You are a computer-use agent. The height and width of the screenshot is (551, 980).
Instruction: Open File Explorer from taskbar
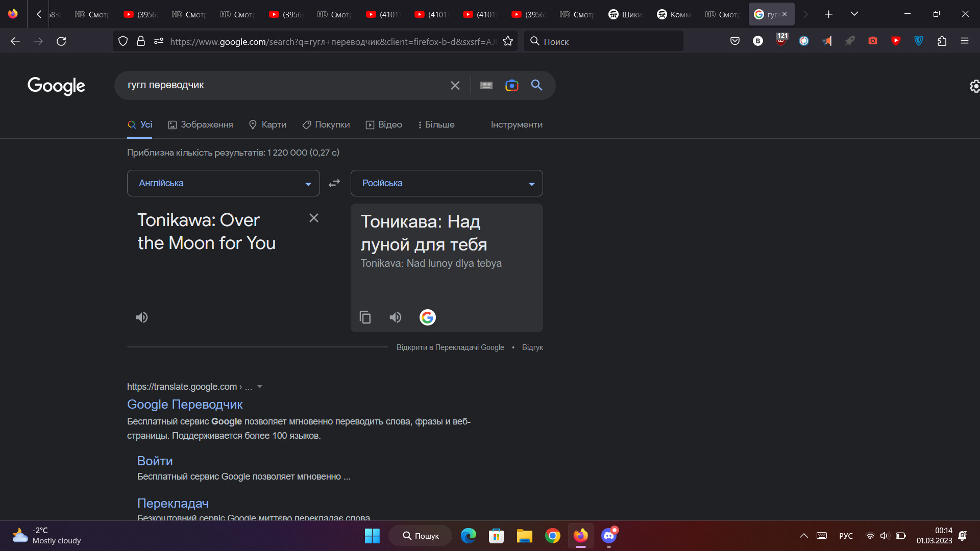tap(524, 536)
